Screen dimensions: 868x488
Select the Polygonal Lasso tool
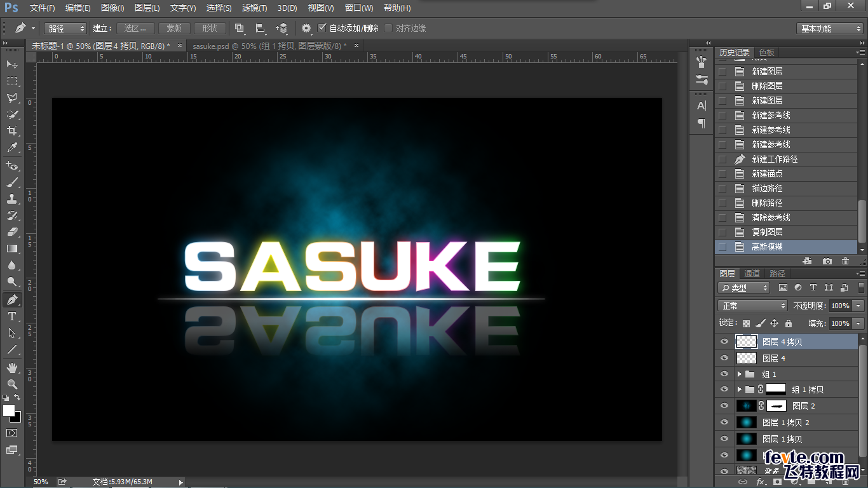(x=12, y=98)
